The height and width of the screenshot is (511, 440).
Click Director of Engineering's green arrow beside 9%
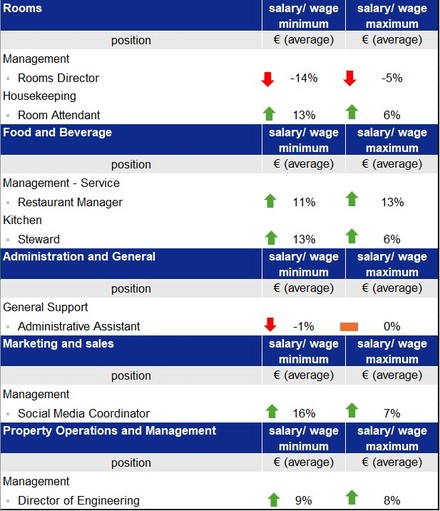coord(274,500)
